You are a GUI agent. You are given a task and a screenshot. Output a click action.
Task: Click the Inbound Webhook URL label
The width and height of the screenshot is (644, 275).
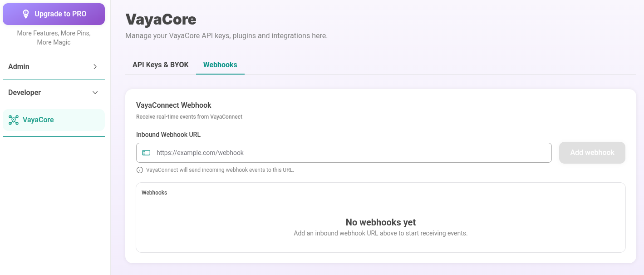click(168, 135)
